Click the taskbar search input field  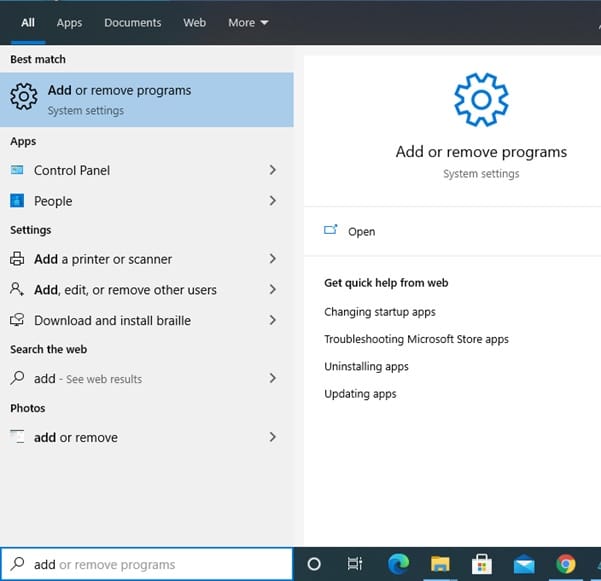146,564
